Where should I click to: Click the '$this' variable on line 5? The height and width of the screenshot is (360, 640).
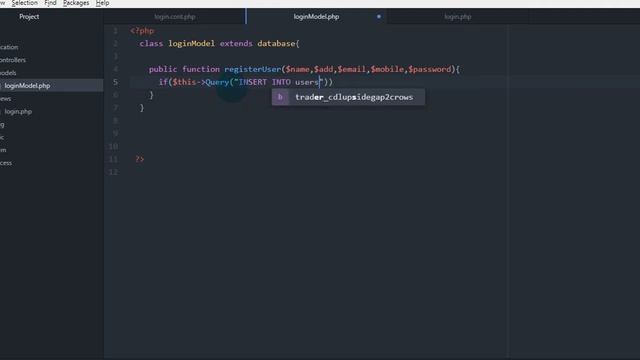(x=184, y=82)
